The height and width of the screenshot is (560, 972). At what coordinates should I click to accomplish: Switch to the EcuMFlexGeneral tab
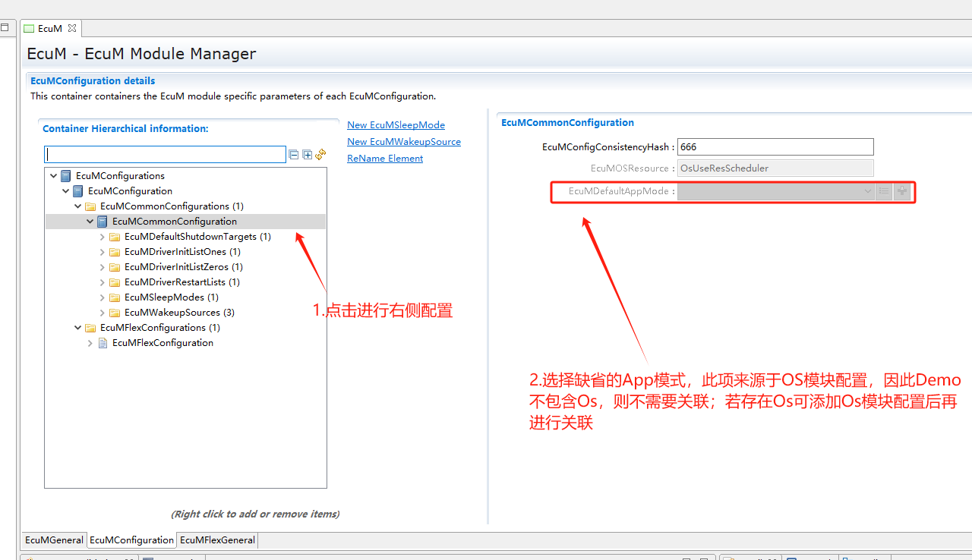(x=217, y=540)
